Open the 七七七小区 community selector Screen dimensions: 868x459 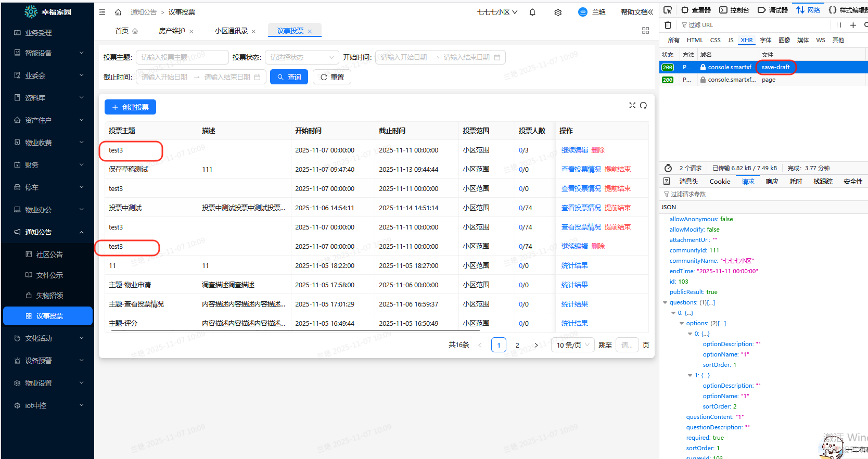point(497,12)
